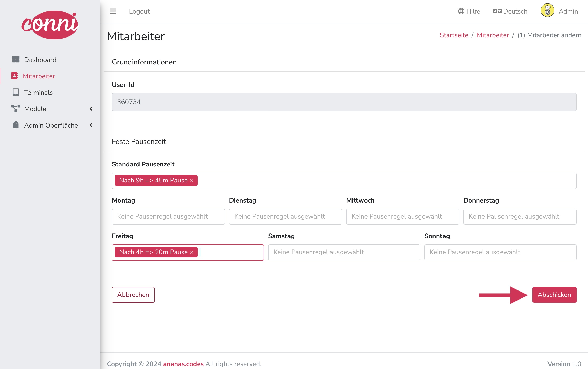Image resolution: width=588 pixels, height=369 pixels.
Task: Open the Donnerstag Pausenregel dropdown
Action: click(x=520, y=216)
